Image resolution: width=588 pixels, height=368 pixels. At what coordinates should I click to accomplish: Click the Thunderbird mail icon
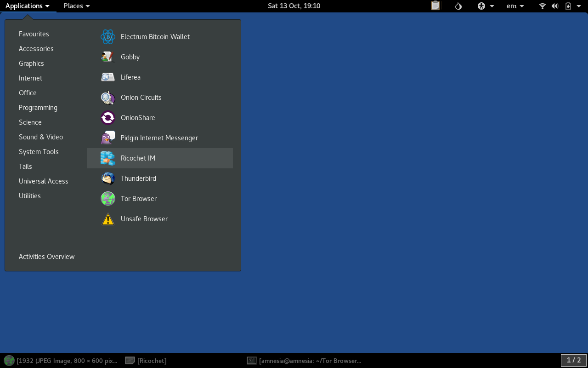pos(108,178)
